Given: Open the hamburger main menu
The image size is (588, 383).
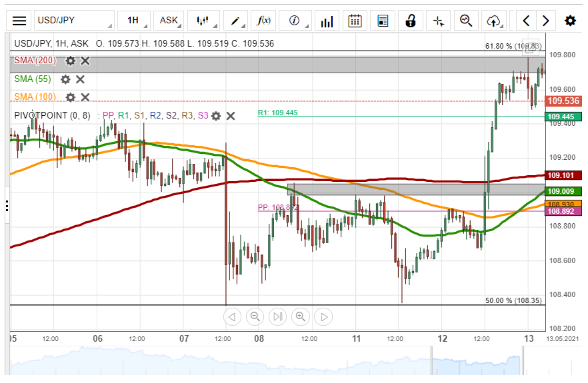Looking at the screenshot, I should tap(20, 21).
